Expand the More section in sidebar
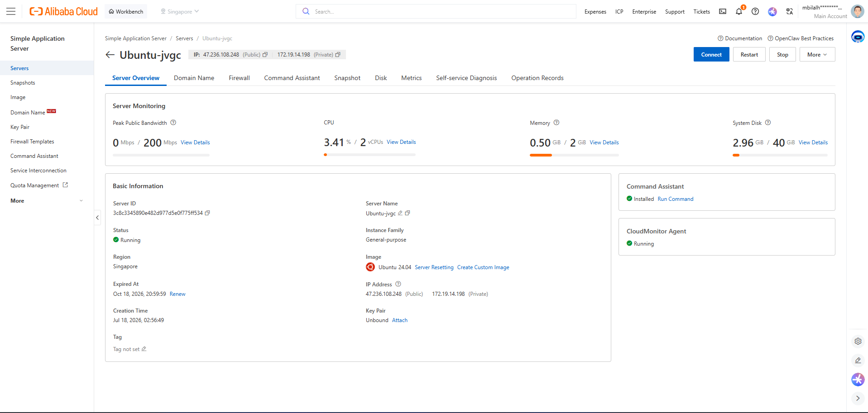Image resolution: width=868 pixels, height=413 pixels. pos(47,201)
